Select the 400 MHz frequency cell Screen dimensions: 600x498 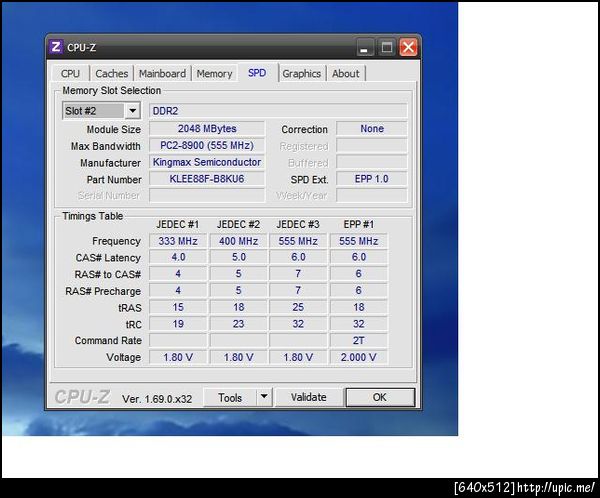pyautogui.click(x=238, y=241)
